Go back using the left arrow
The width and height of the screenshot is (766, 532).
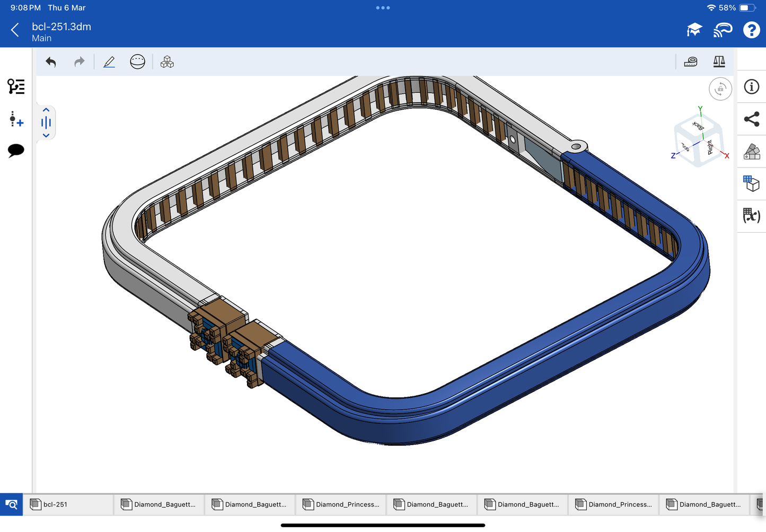click(15, 30)
